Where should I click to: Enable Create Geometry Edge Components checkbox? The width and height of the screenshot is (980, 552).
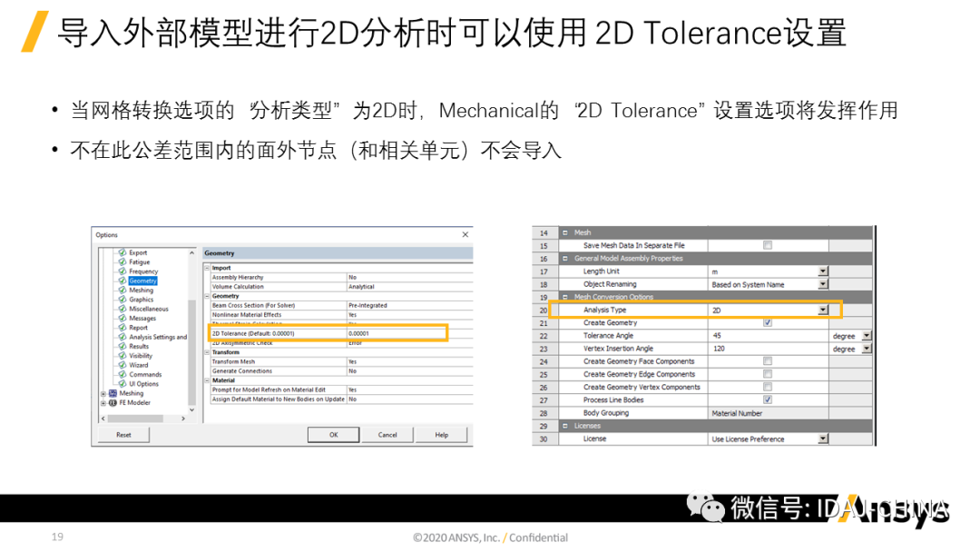pos(768,374)
